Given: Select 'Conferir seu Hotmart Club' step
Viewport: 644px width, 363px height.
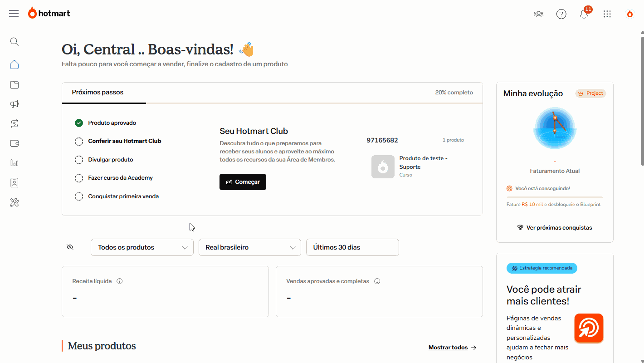Looking at the screenshot, I should click(x=124, y=141).
